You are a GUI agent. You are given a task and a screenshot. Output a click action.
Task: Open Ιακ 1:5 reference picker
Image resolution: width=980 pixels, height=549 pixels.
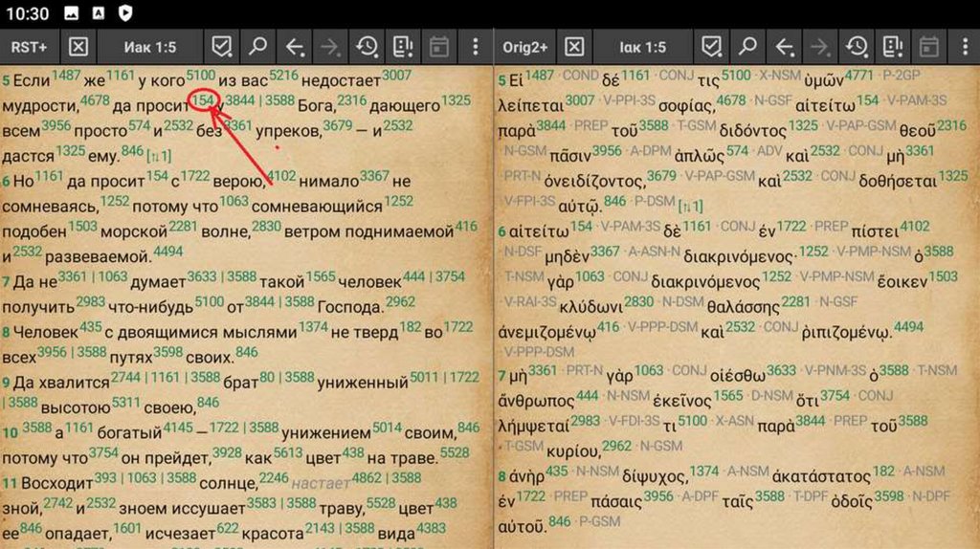(x=642, y=47)
